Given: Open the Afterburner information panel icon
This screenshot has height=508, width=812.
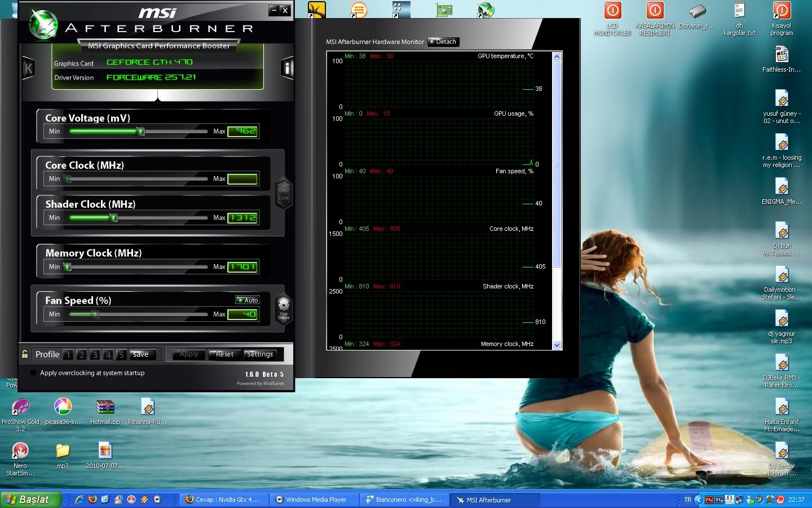Looking at the screenshot, I should click(288, 68).
